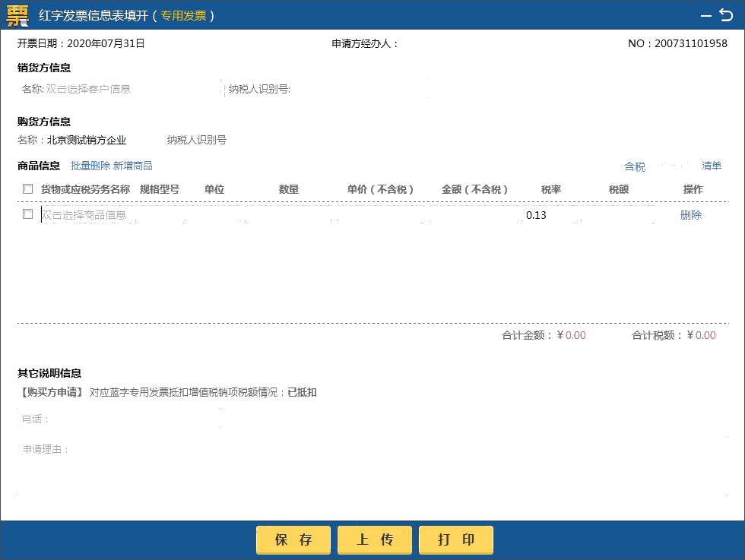This screenshot has width=745, height=560.
Task: Click the 专用发票 label in the title
Action: (183, 16)
